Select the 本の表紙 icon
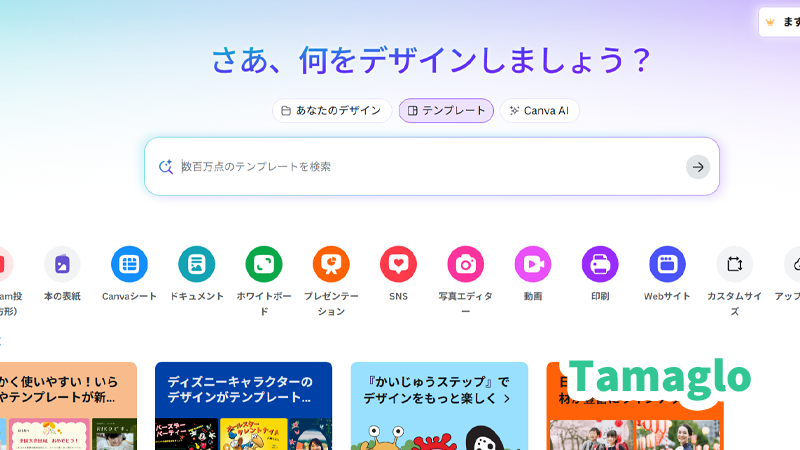This screenshot has height=450, width=800. click(62, 264)
